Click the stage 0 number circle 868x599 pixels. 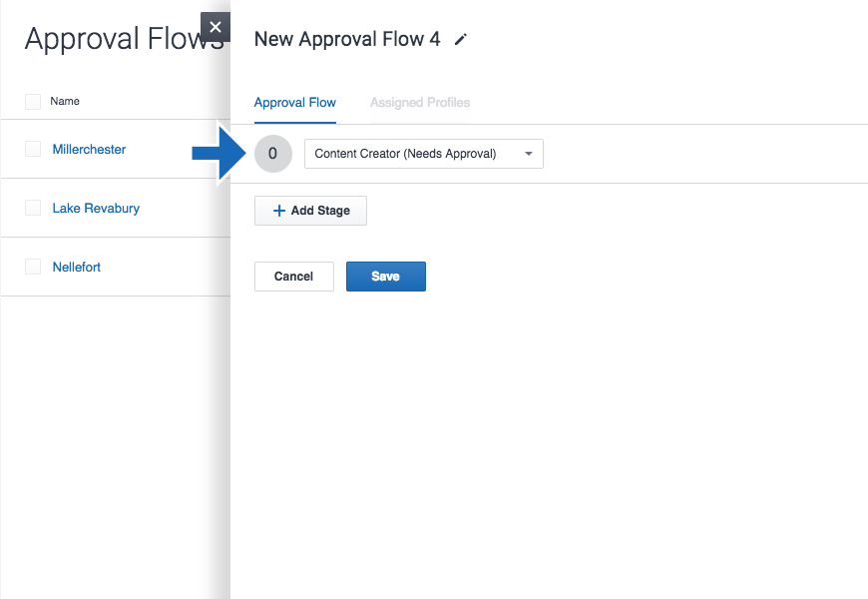tap(273, 154)
